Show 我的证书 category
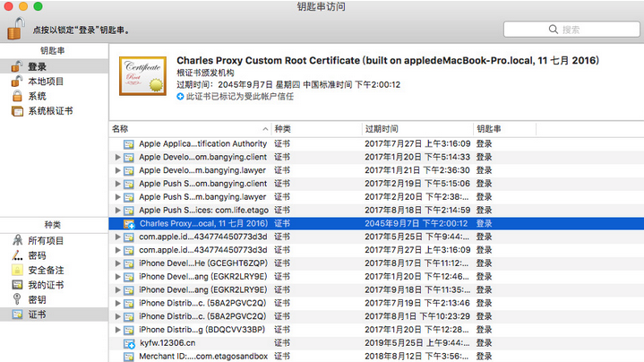The height and width of the screenshot is (362, 644). 55,285
